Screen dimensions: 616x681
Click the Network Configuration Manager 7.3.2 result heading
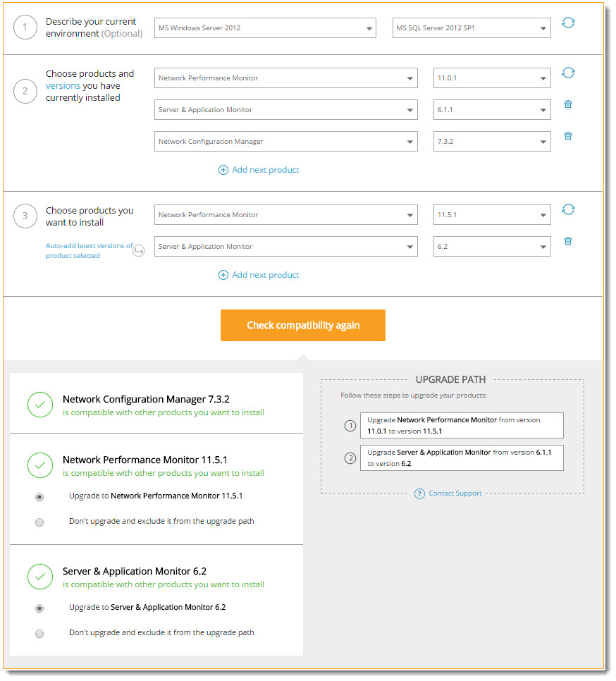point(146,399)
